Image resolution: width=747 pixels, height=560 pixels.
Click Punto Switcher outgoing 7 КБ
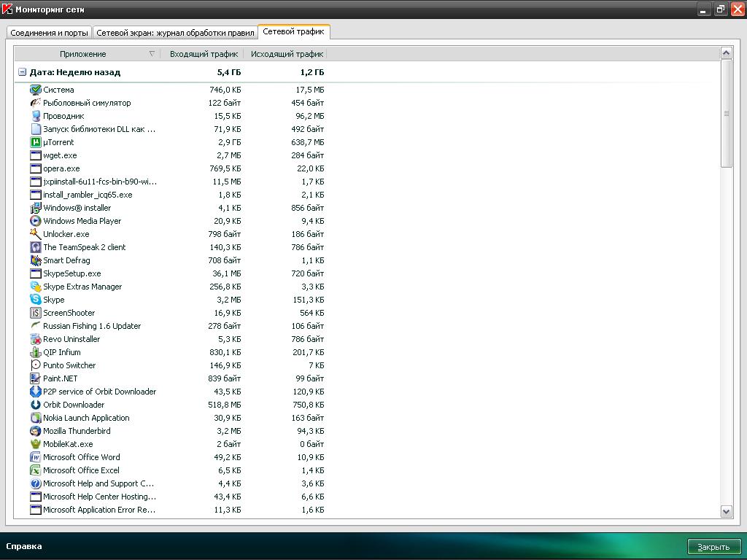click(x=317, y=365)
